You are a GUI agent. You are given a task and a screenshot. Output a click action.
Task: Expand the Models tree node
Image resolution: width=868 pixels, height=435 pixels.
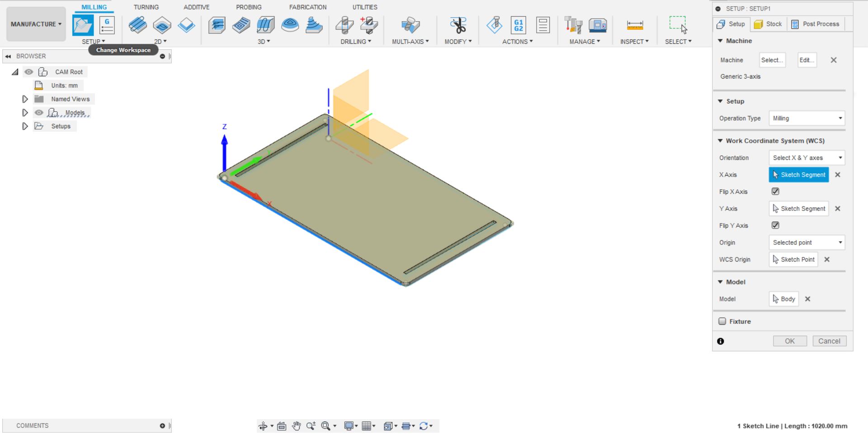tap(25, 112)
